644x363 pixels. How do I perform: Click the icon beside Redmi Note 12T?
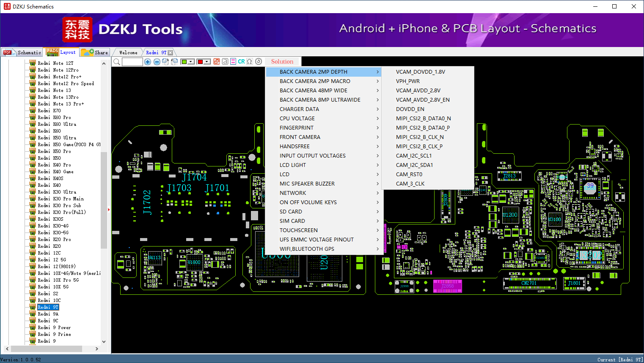click(33, 63)
